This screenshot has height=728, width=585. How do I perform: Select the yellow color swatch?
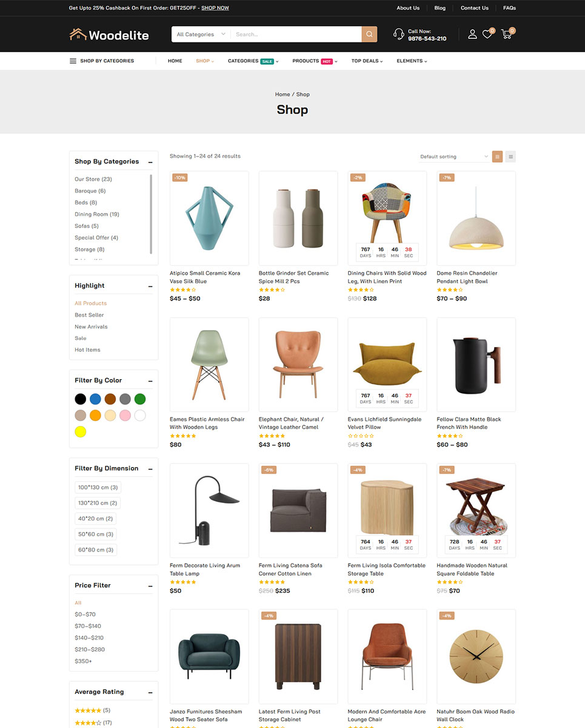(x=80, y=431)
